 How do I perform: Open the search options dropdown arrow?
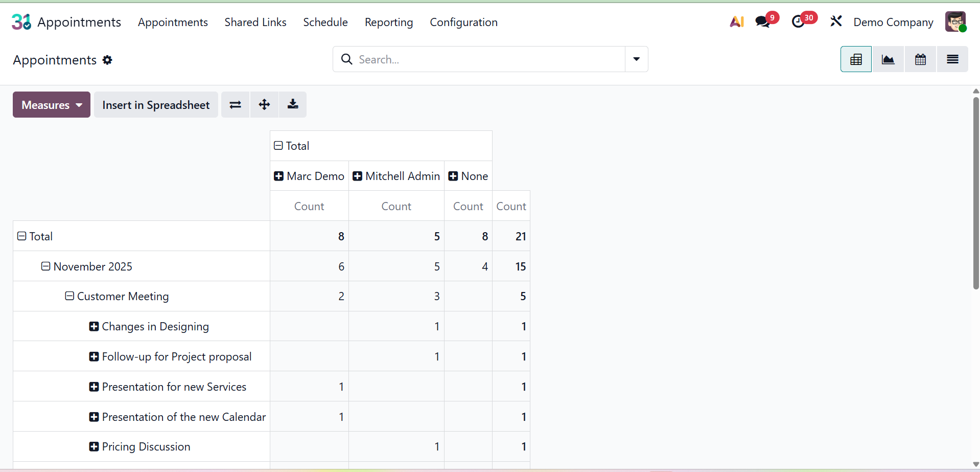click(x=636, y=59)
